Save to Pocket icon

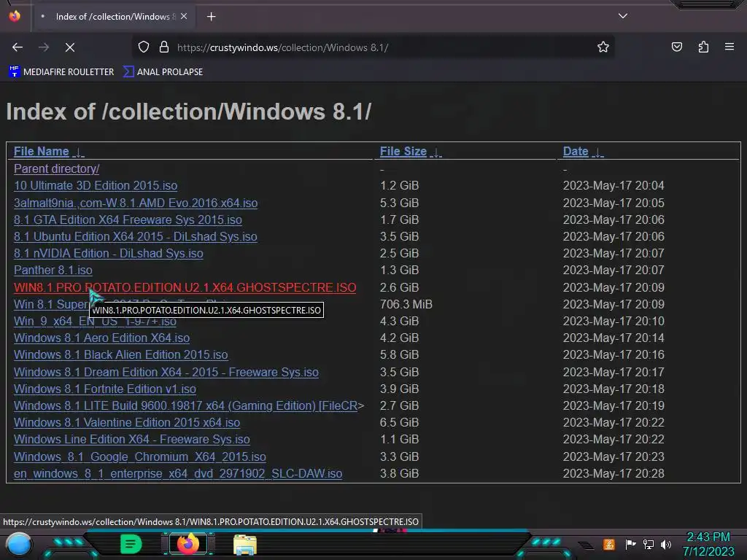point(676,47)
